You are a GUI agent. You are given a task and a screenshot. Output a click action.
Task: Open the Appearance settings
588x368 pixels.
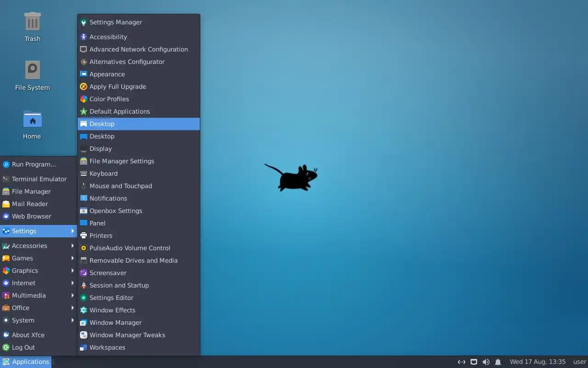(139, 74)
